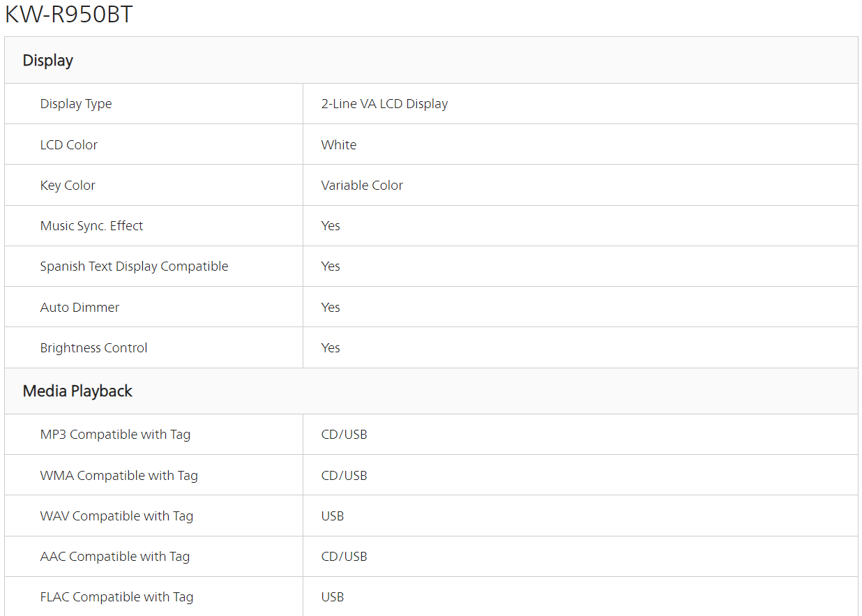
Task: Click the Auto Dimmer row label
Action: click(x=80, y=307)
